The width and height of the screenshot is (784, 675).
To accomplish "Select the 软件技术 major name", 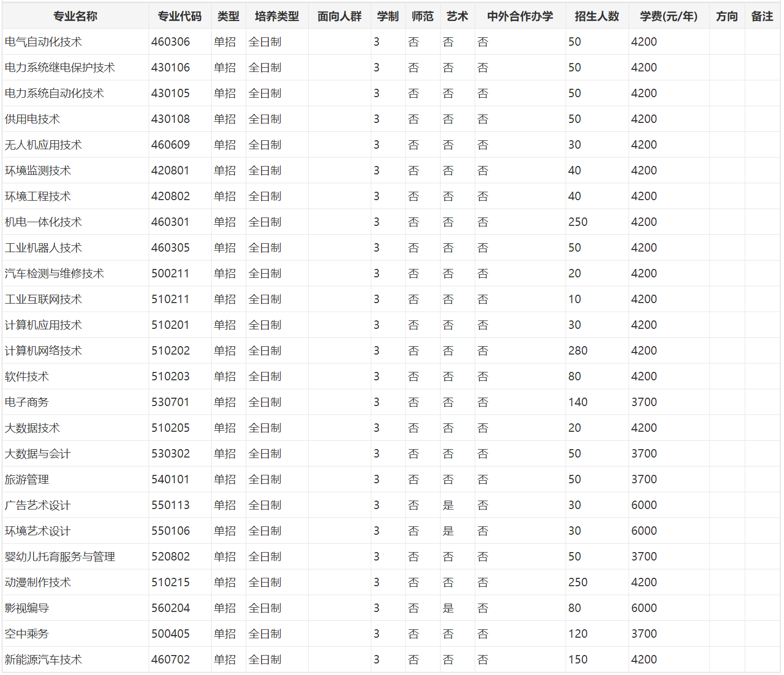I will pyautogui.click(x=27, y=376).
